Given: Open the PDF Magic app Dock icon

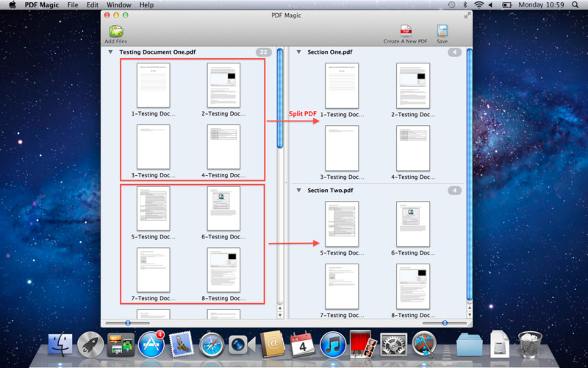Looking at the screenshot, I should 424,344.
